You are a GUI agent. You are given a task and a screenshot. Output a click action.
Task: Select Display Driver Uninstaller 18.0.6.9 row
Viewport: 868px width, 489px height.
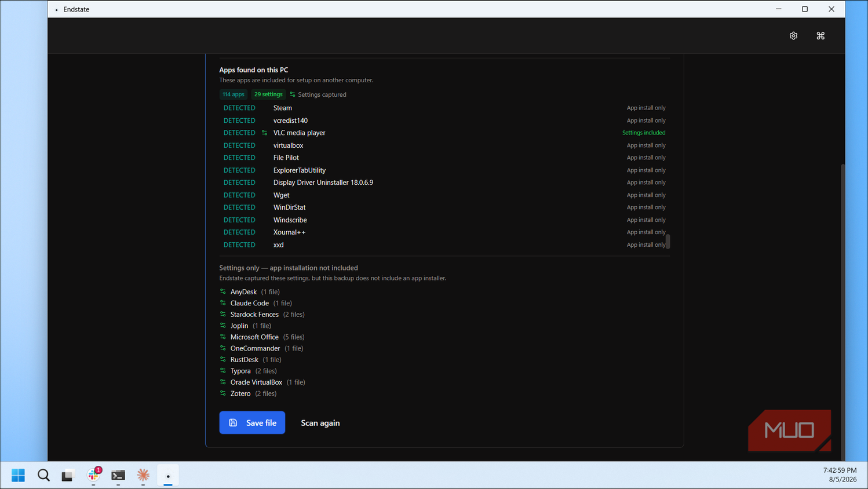(x=444, y=183)
